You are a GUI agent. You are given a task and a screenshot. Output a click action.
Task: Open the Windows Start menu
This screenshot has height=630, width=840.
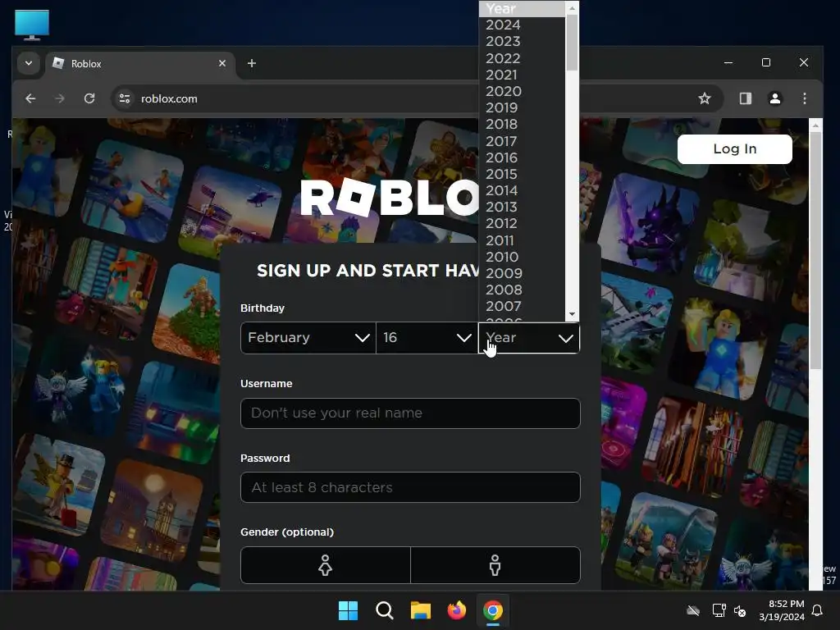tap(348, 610)
